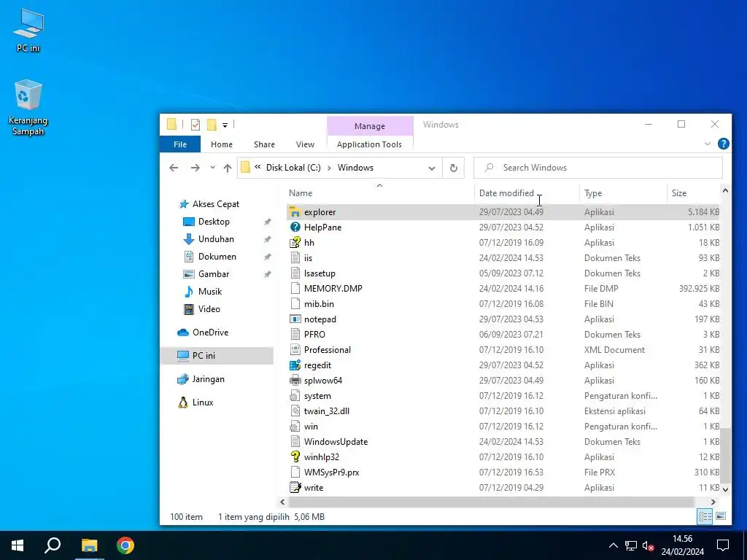Refresh the Windows folder view

click(454, 168)
